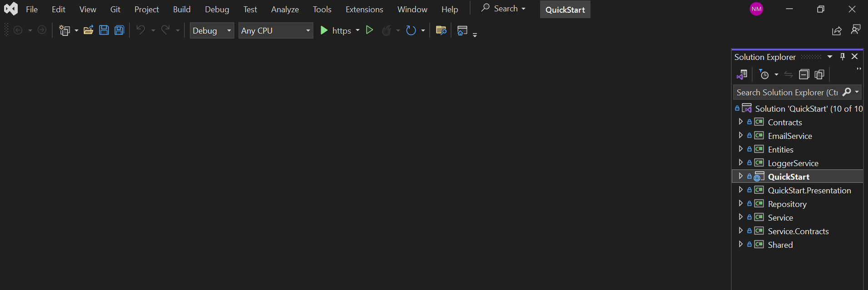Click Pending Changes Filter clock icon

click(764, 74)
